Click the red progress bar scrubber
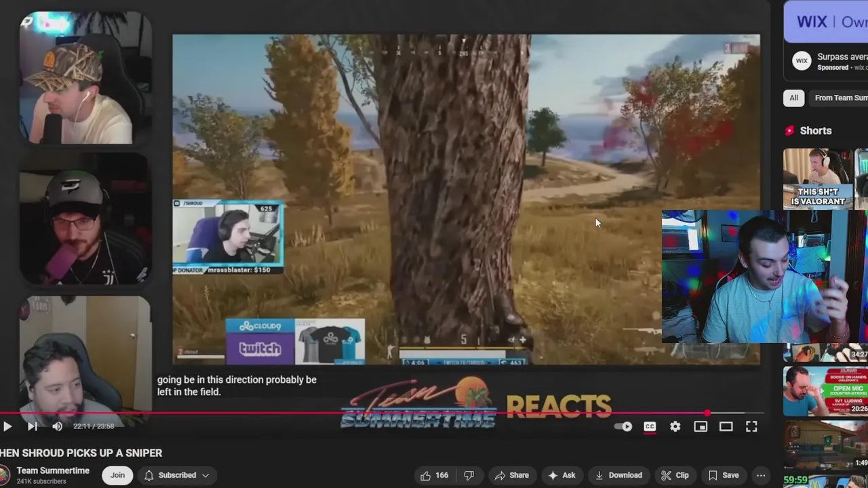Viewport: 868px width, 488px height. pos(707,413)
